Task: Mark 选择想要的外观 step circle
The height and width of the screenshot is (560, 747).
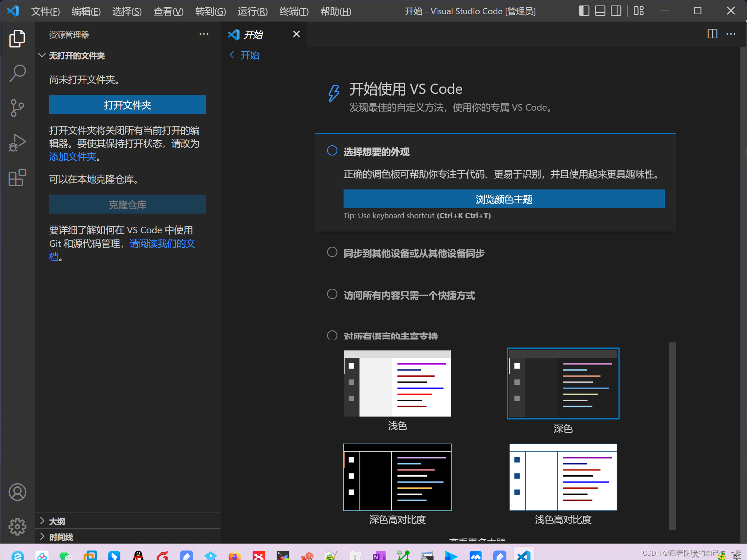Action: (332, 151)
